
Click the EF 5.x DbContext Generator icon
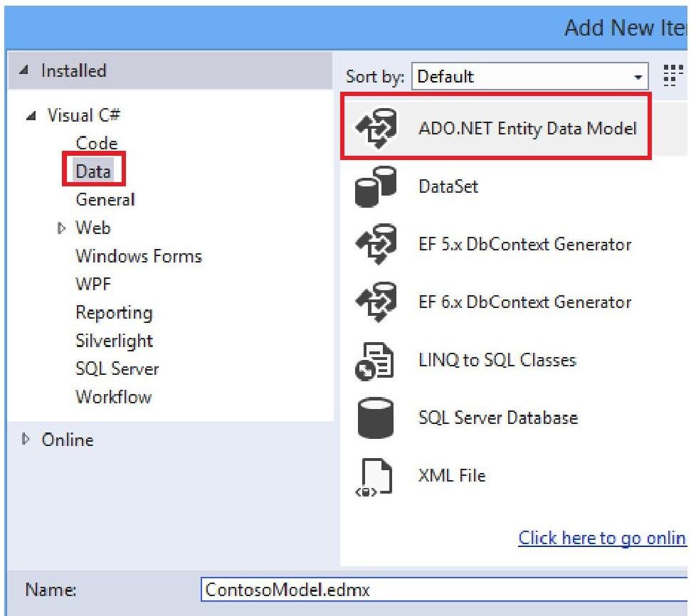(376, 245)
